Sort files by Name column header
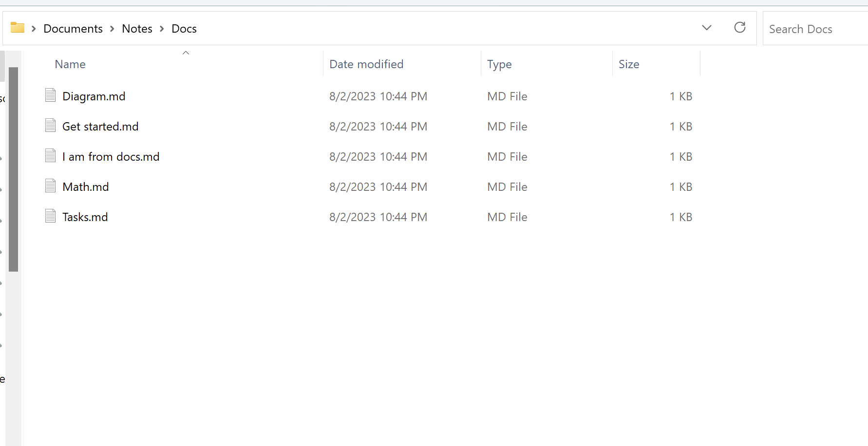868x446 pixels. [70, 64]
